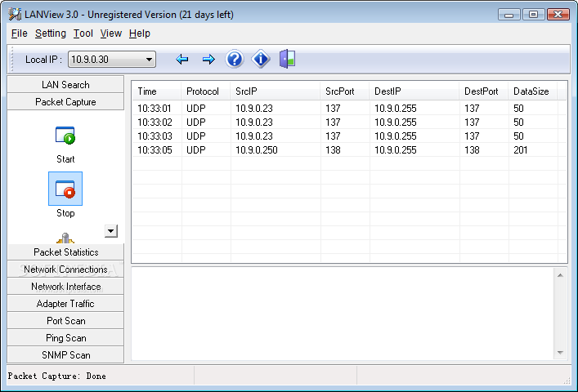
Task: Open the File menu
Action: coord(19,33)
